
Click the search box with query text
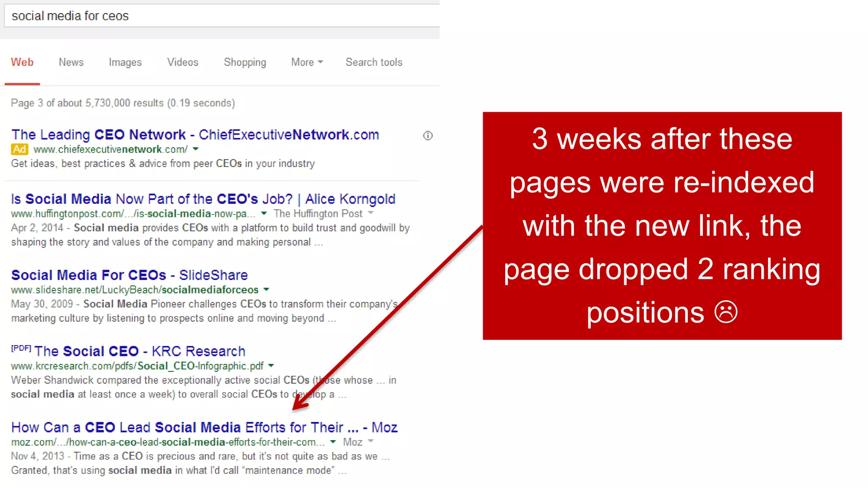coord(220,16)
